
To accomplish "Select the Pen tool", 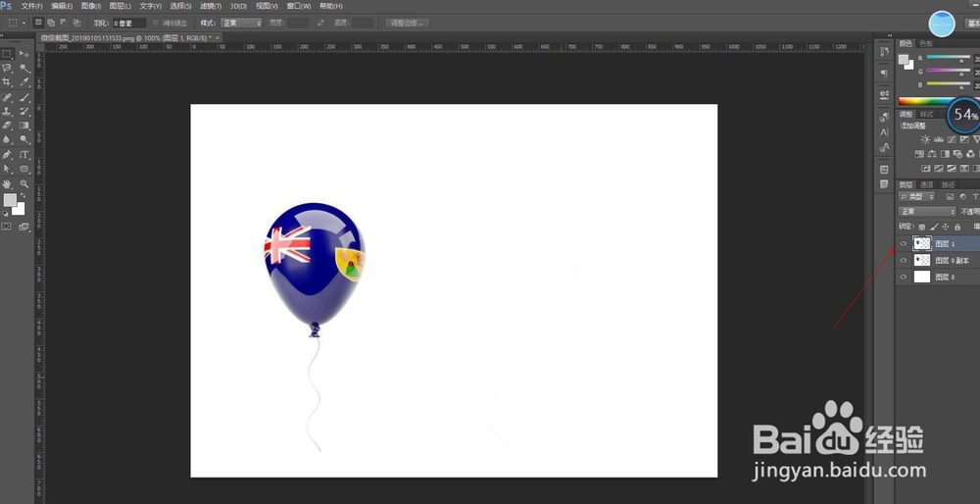I will [8, 155].
